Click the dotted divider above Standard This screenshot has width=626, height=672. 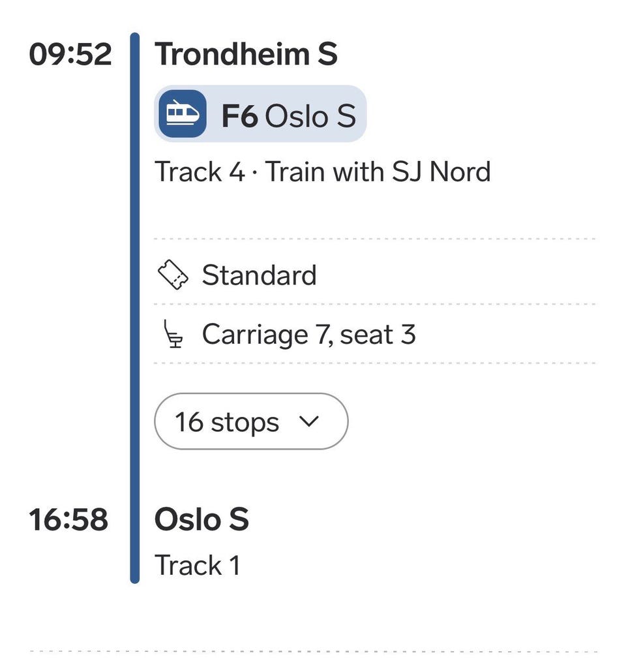tap(374, 239)
